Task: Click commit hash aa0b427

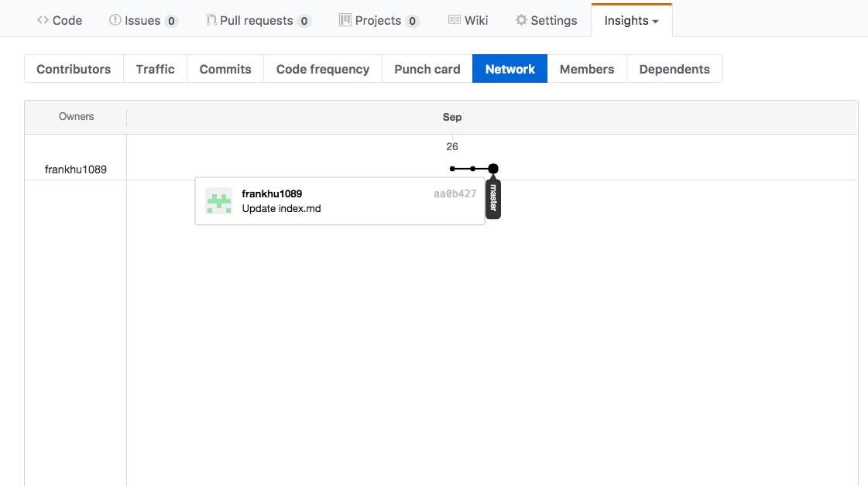Action: (455, 193)
